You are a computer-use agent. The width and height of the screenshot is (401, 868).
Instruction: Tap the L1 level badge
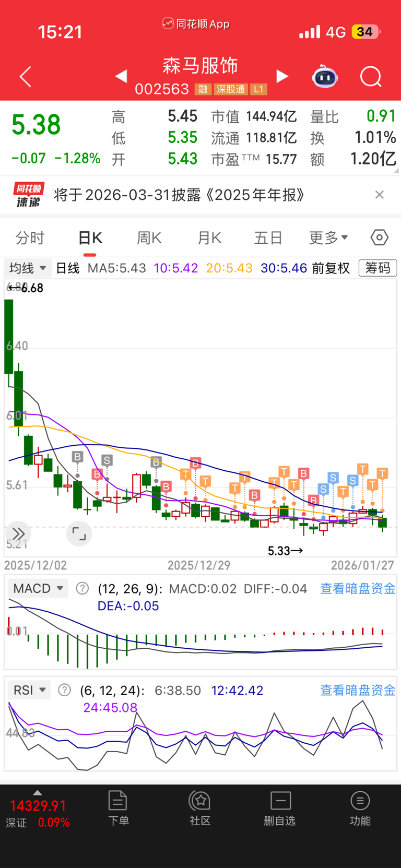[259, 89]
